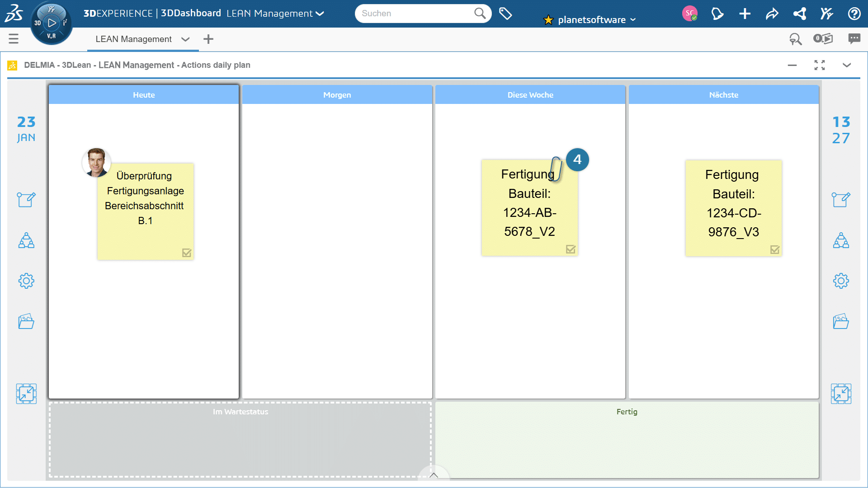Click the right sidebar fit-to-screen icon
The image size is (868, 488).
841,394
